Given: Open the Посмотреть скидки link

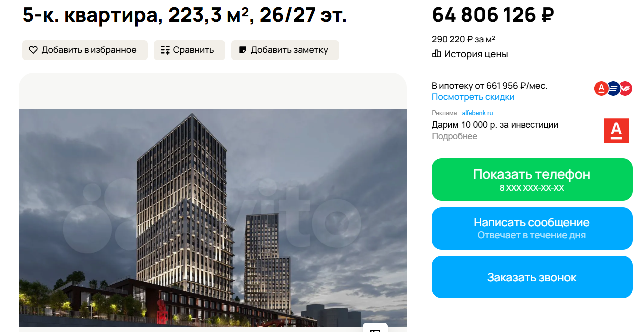Looking at the screenshot, I should [473, 97].
